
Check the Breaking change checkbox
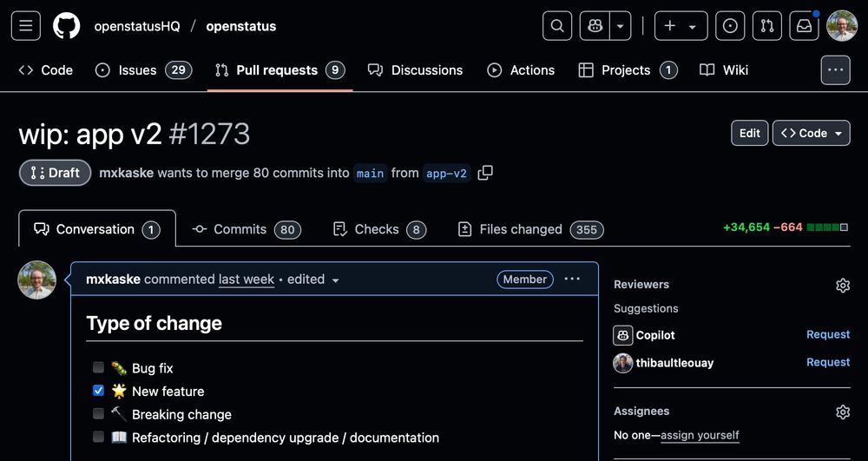coord(99,413)
